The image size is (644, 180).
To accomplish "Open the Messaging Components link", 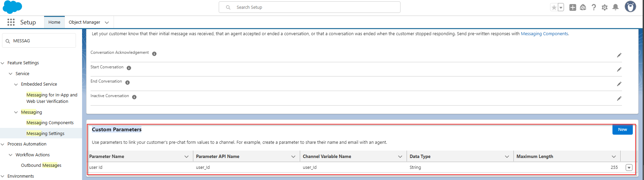I will pos(544,34).
